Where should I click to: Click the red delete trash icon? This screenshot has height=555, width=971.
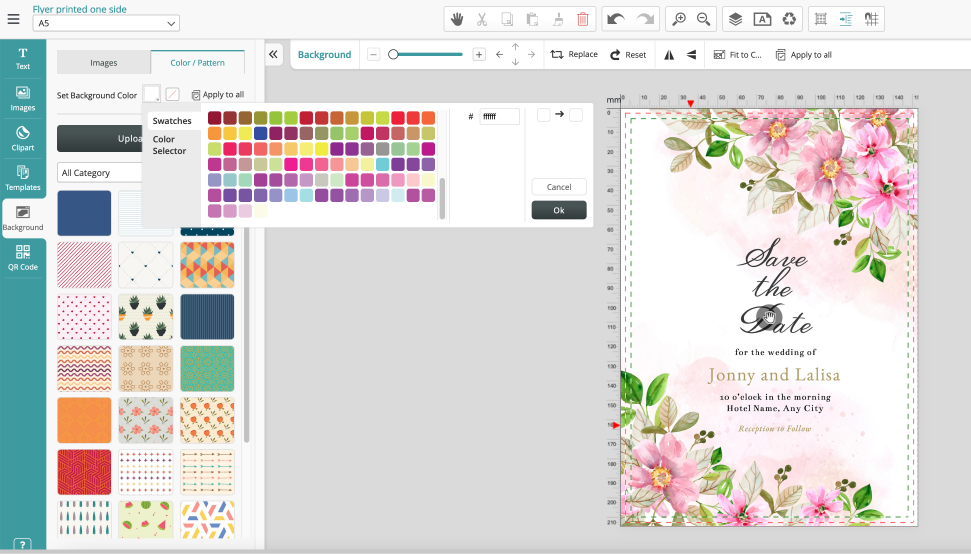point(583,19)
